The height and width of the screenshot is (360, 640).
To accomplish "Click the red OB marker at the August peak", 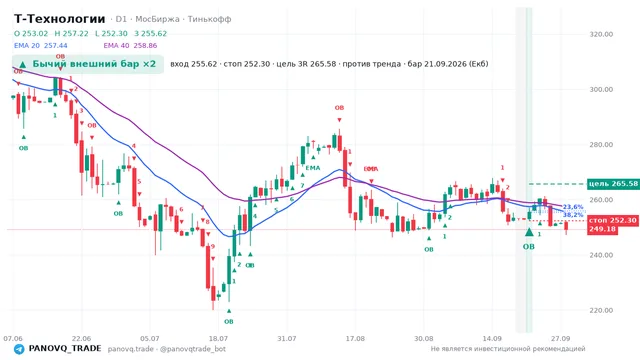I will coord(339,108).
